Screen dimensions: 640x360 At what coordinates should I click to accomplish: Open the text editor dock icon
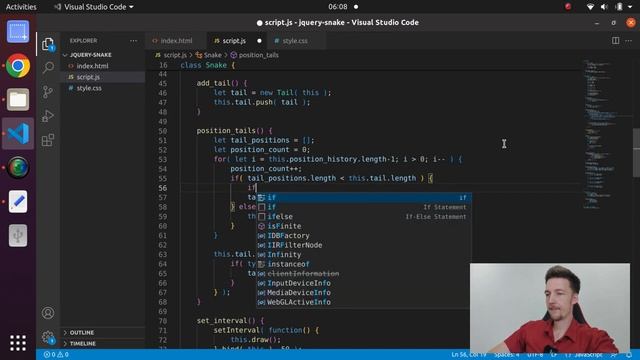(x=18, y=201)
